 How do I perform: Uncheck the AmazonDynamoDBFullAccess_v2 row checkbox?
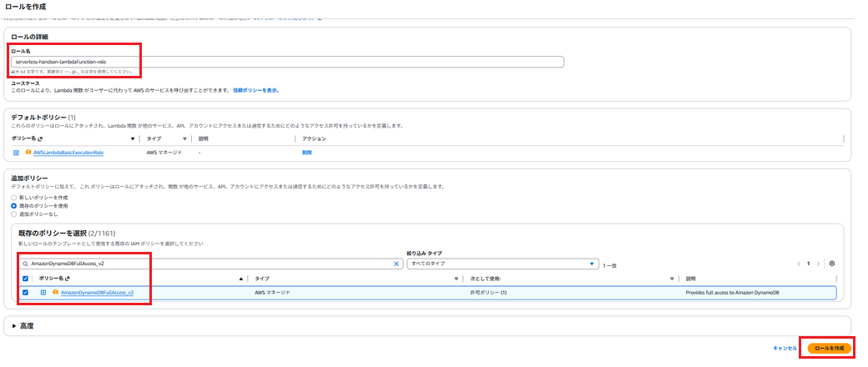26,292
